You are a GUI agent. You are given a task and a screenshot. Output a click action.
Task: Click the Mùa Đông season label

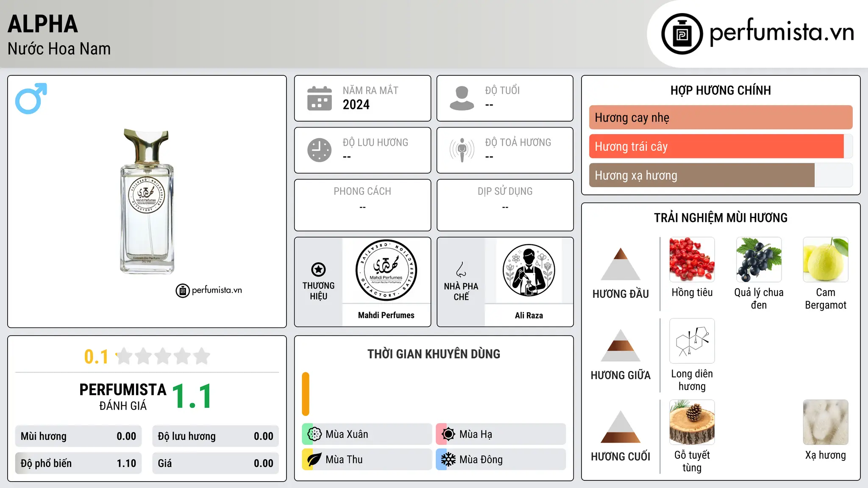(481, 460)
